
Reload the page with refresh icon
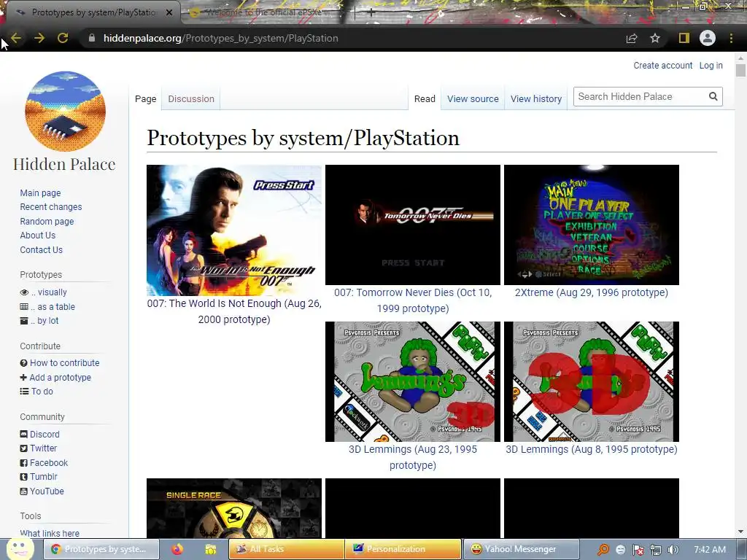(63, 38)
